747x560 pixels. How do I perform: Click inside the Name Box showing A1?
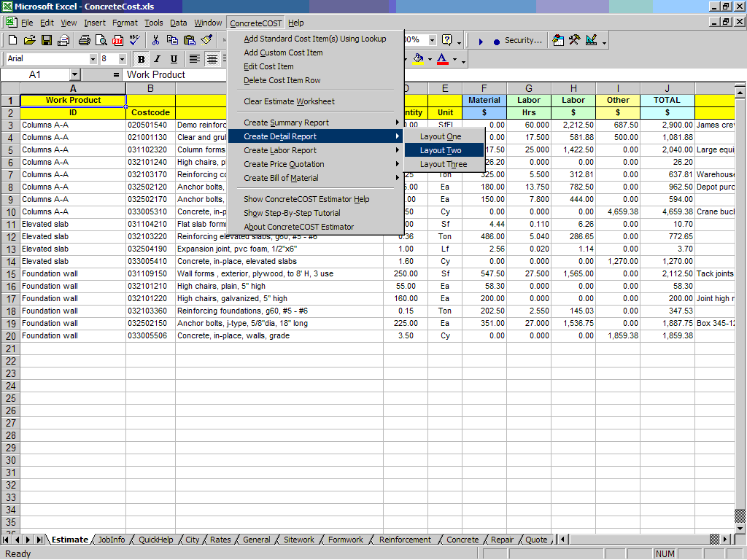(36, 75)
